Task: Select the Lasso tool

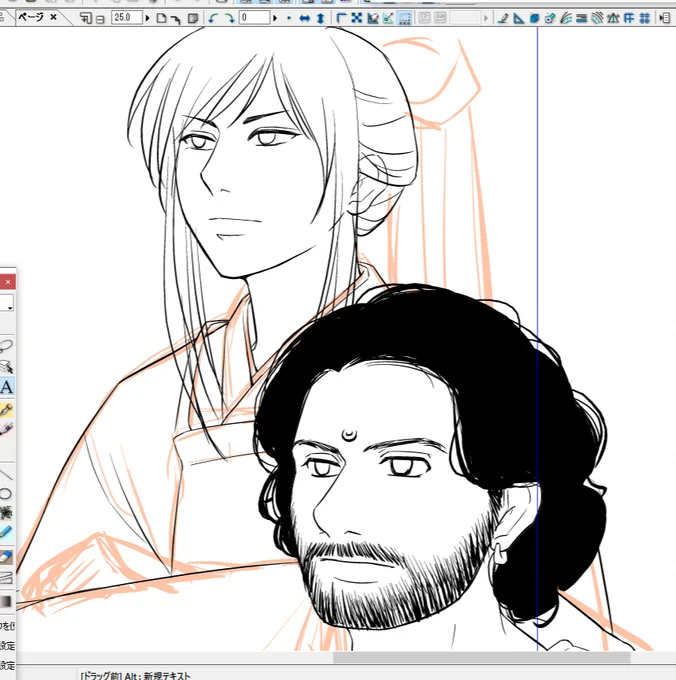Action: click(6, 346)
